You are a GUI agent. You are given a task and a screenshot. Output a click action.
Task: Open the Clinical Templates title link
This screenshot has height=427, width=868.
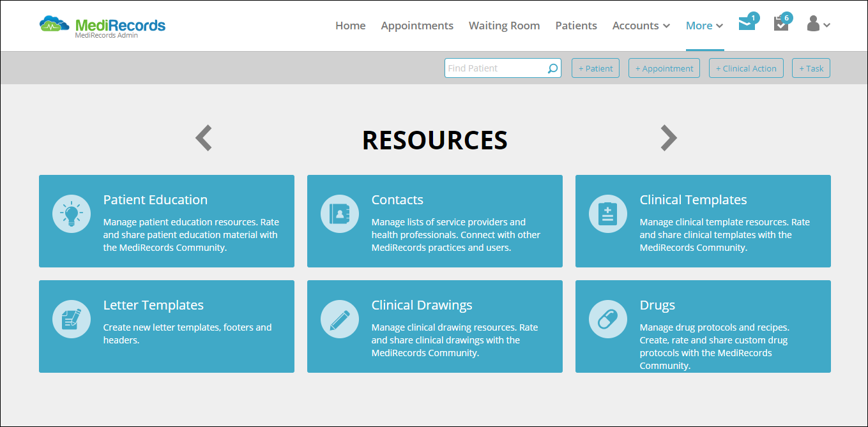pyautogui.click(x=693, y=200)
